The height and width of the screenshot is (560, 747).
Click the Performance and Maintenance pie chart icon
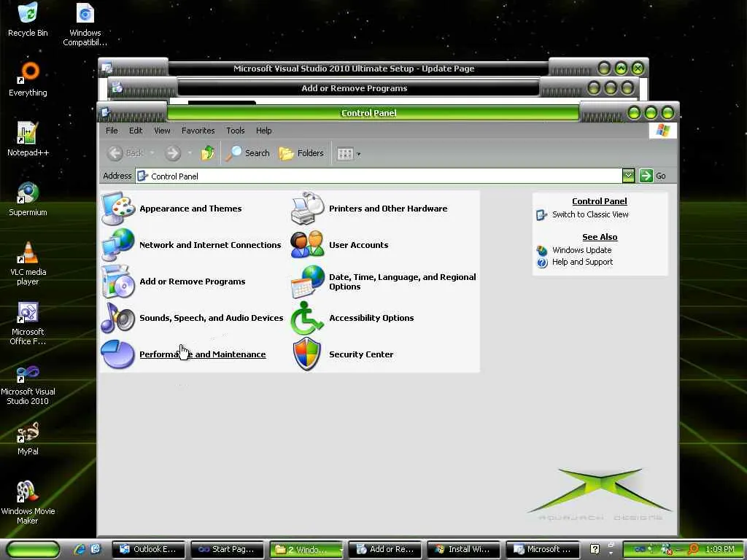pyautogui.click(x=117, y=354)
